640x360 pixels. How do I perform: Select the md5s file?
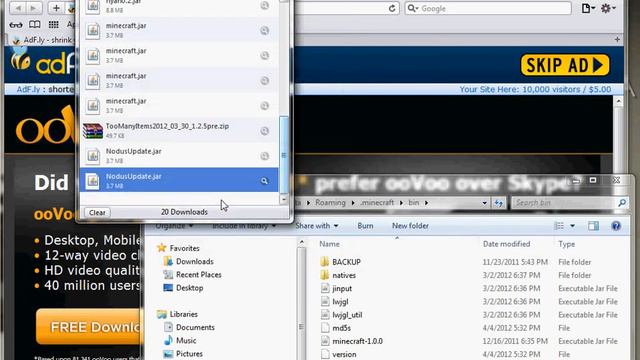[341, 328]
